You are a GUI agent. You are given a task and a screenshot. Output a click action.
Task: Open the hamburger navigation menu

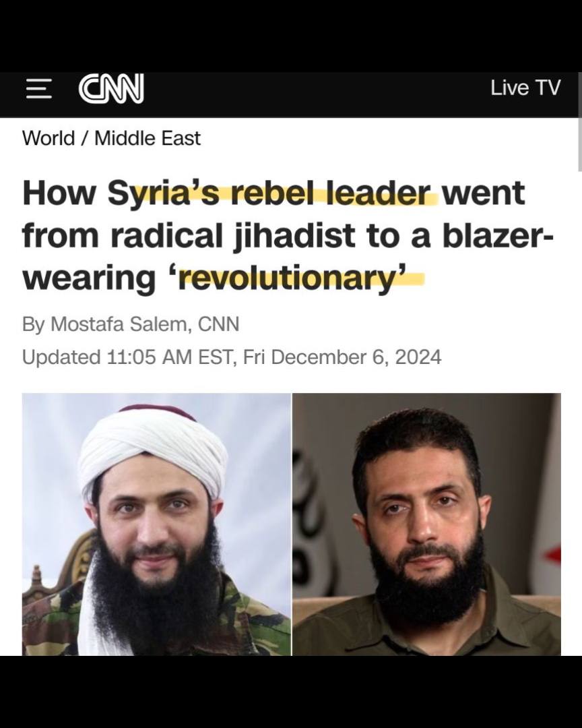[38, 88]
